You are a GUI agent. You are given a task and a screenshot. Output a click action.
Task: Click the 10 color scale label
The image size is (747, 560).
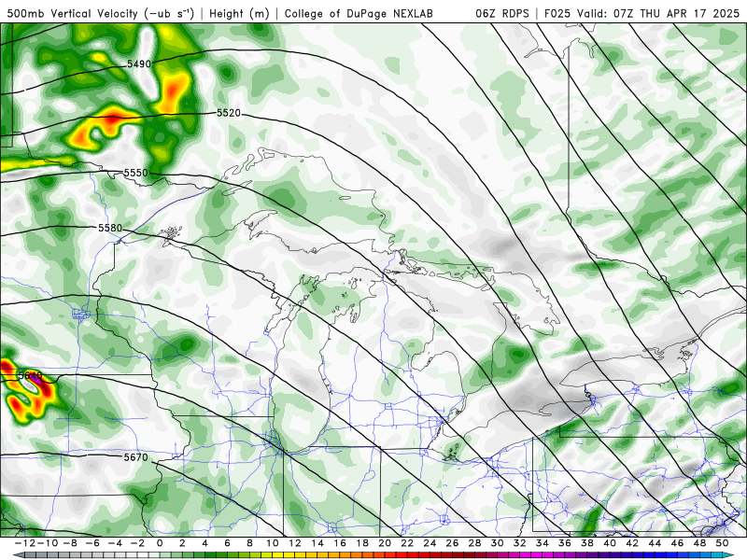pyautogui.click(x=272, y=543)
